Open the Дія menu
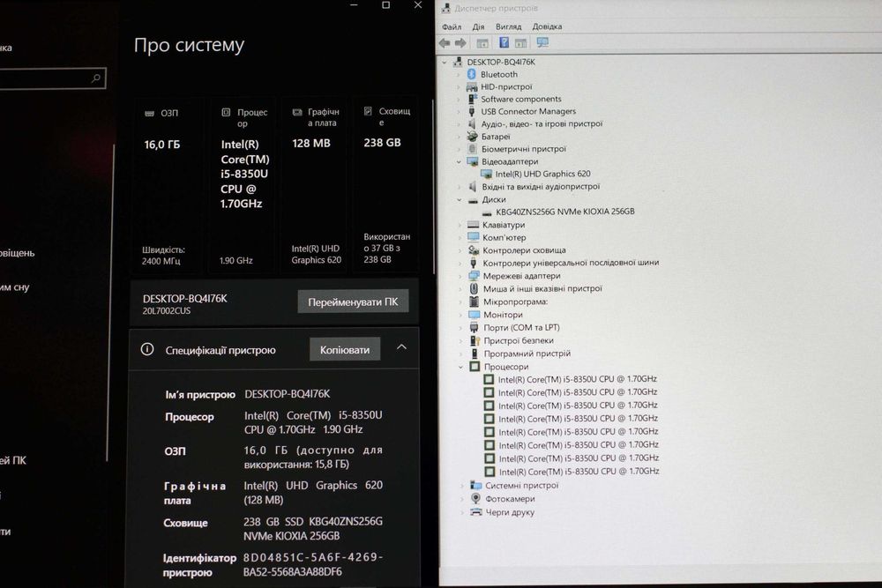Screen dimensions: 882x588 tap(478, 26)
